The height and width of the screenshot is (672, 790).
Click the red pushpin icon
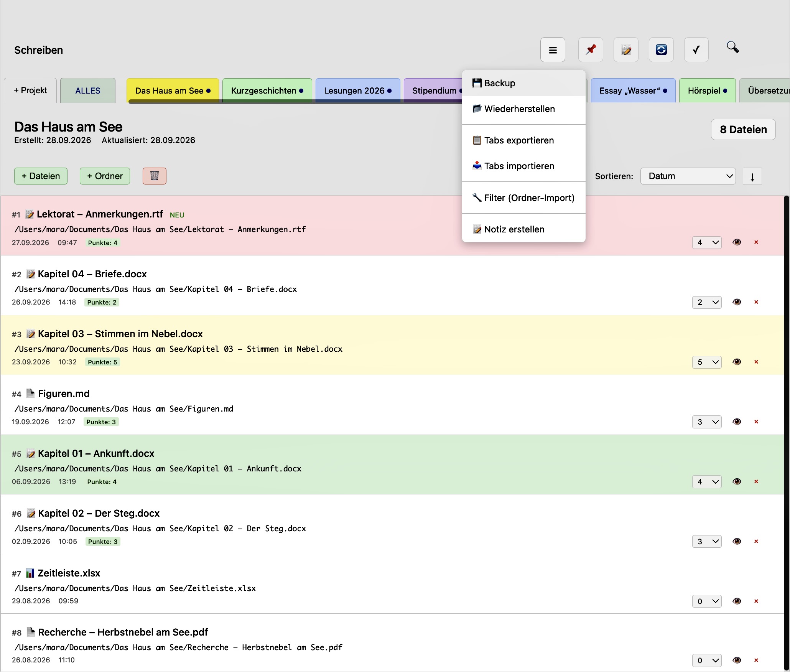591,50
